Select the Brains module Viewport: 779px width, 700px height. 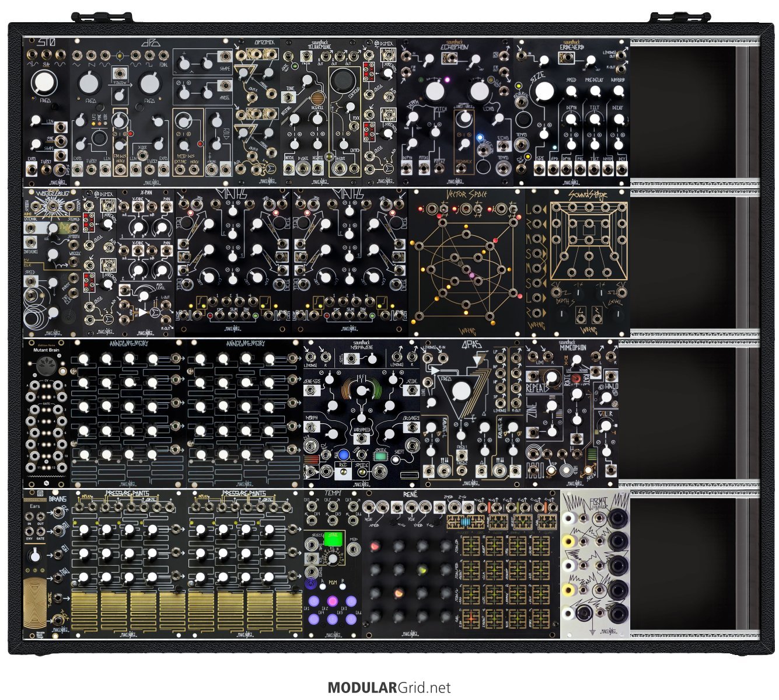(58, 565)
